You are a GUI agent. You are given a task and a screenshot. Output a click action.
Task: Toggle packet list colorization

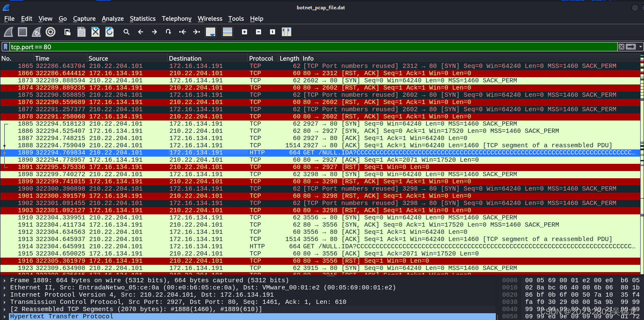click(228, 32)
